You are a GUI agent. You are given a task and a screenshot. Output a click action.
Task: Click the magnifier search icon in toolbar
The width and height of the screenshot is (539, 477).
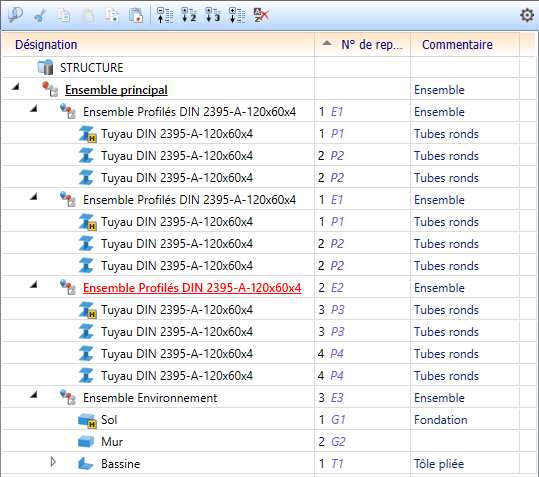(x=15, y=15)
